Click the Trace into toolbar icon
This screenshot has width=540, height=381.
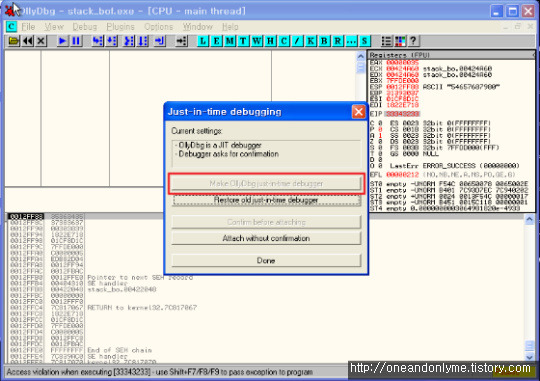pyautogui.click(x=129, y=41)
